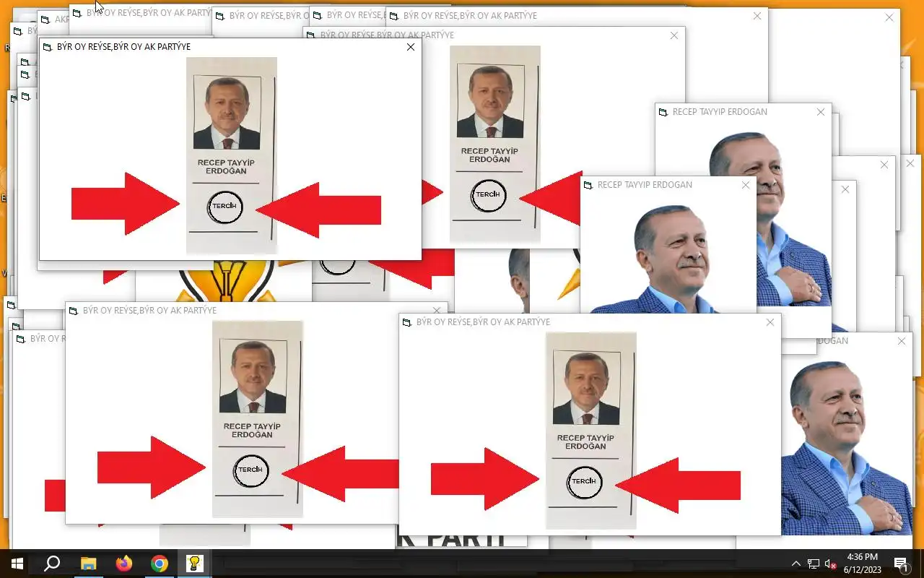The height and width of the screenshot is (578, 924).
Task: Open Firefox from the taskbar
Action: [124, 564]
